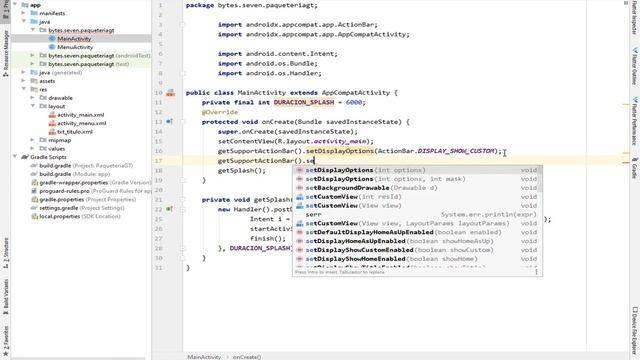Fold the onCreate method at line 13

click(x=182, y=122)
